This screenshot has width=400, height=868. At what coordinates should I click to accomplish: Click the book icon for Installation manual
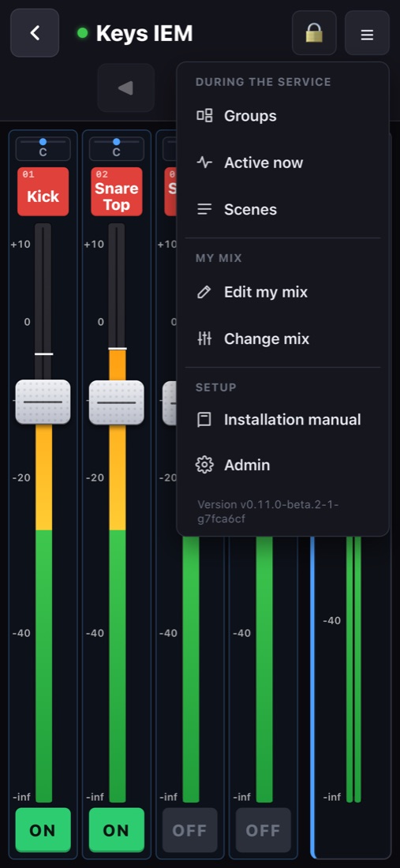point(204,420)
